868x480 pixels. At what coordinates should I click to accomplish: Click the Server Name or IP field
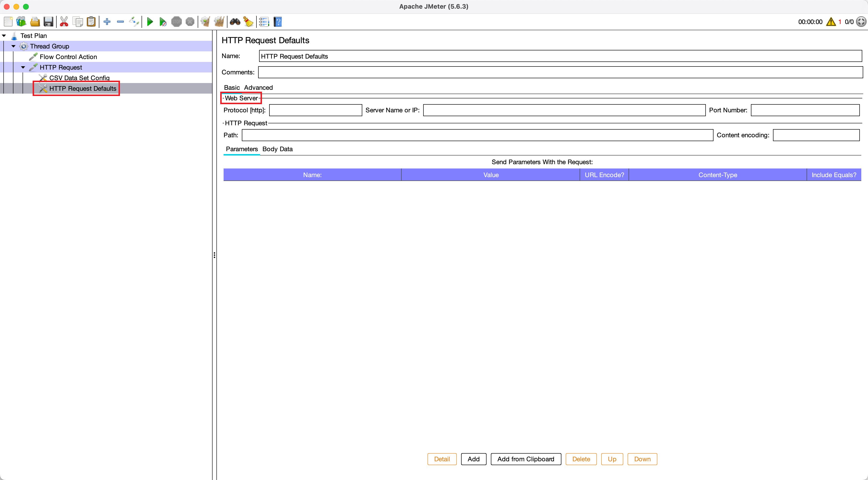coord(564,110)
